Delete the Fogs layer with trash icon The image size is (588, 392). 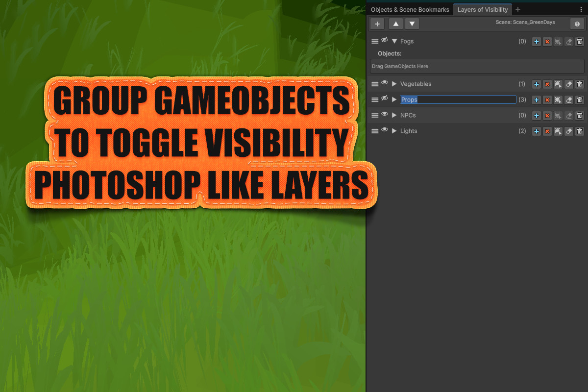point(580,42)
